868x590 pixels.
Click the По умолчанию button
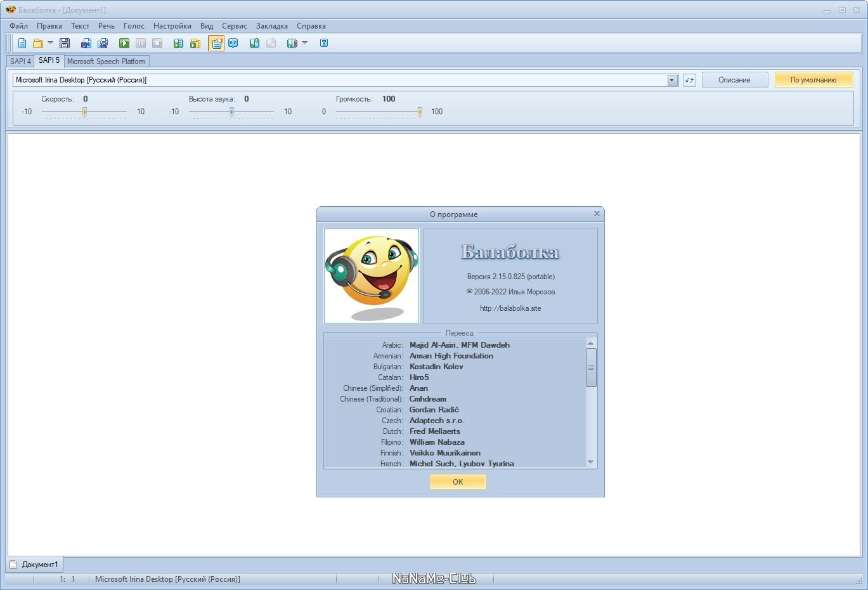point(813,80)
